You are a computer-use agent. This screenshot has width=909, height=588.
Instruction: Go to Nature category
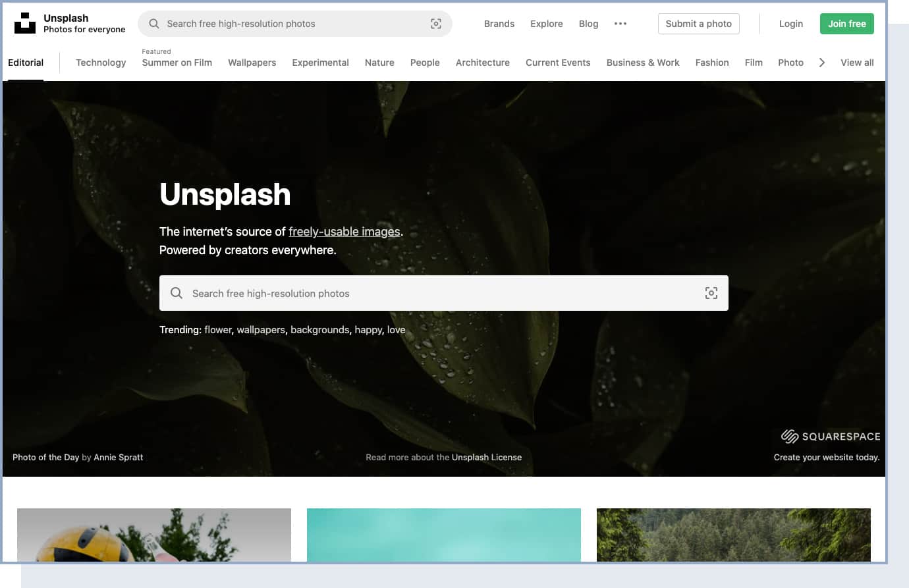point(379,63)
